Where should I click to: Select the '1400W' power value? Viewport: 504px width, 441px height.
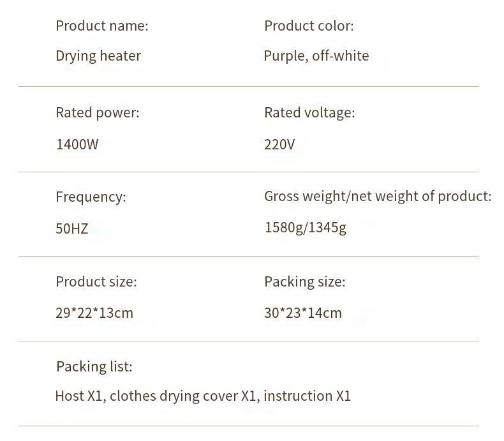tap(77, 144)
